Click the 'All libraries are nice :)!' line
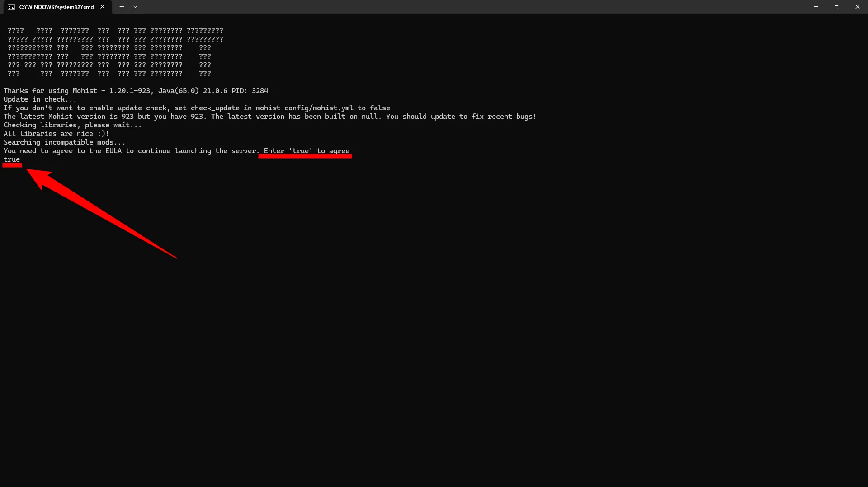This screenshot has height=487, width=868. click(x=57, y=134)
